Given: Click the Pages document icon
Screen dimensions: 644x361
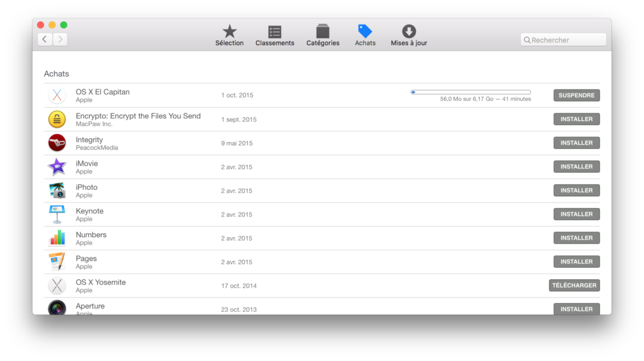Looking at the screenshot, I should click(x=57, y=262).
